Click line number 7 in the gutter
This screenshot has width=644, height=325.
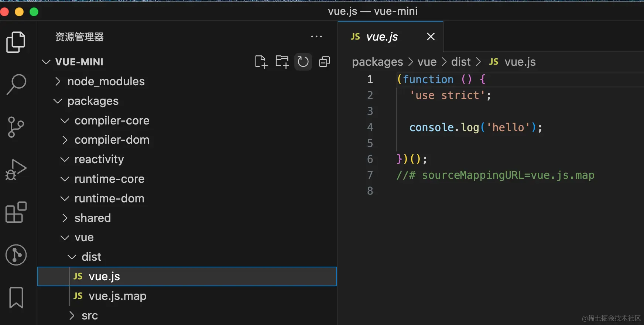[370, 175]
